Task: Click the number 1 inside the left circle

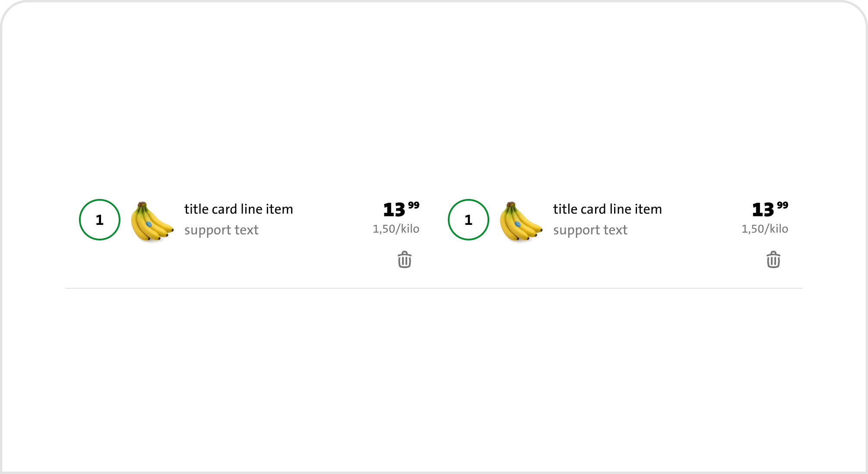Action: pos(100,220)
